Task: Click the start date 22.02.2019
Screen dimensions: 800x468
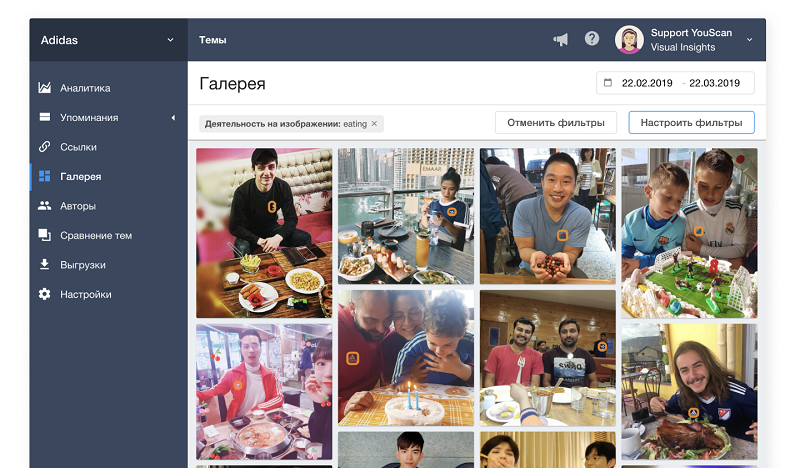Action: click(x=647, y=83)
